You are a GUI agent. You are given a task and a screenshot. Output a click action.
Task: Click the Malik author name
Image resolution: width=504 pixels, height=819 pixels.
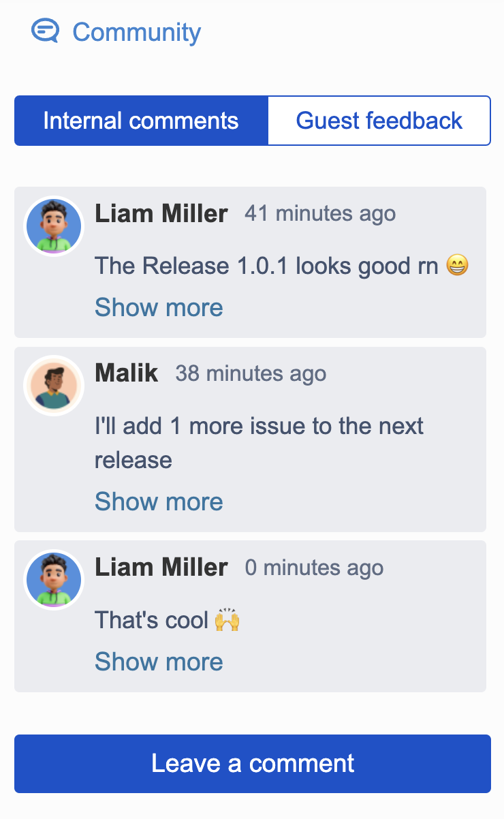[127, 373]
